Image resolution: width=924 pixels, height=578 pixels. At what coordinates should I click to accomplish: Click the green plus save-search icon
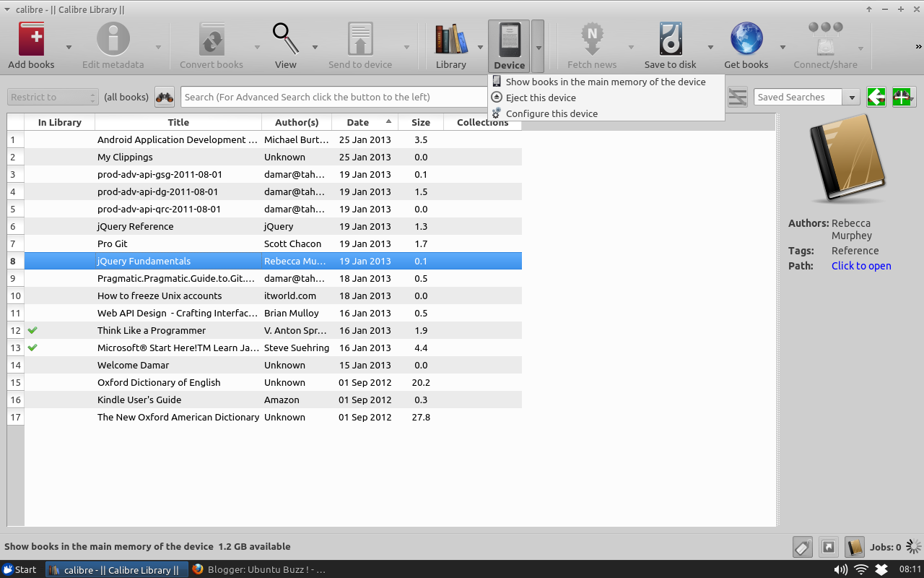(x=904, y=97)
